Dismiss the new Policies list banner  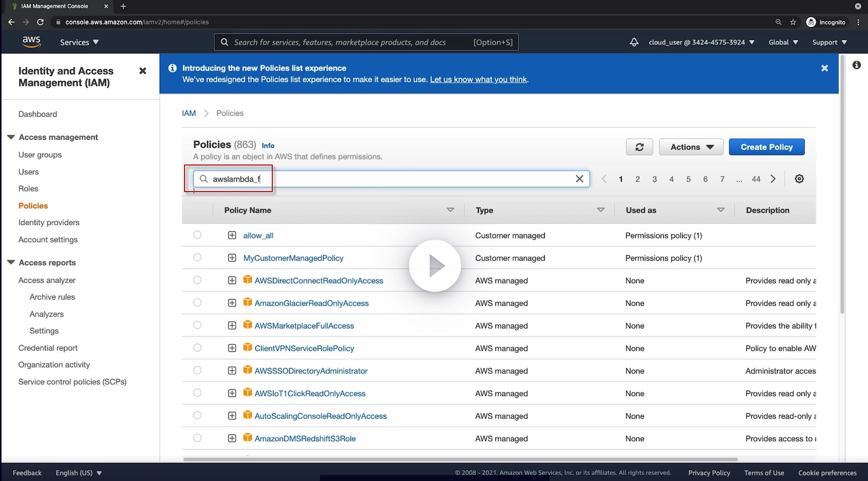[x=824, y=68]
